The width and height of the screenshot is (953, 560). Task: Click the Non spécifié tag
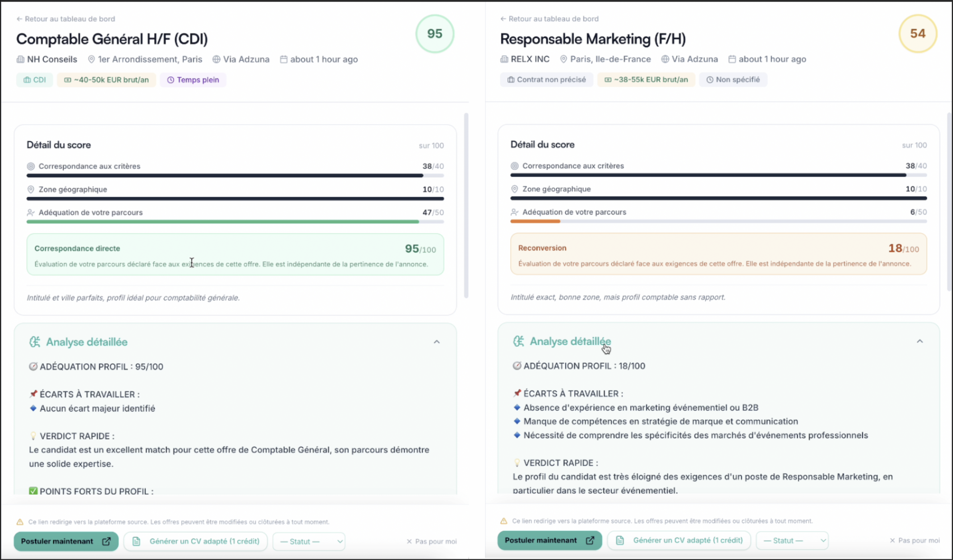tap(733, 79)
